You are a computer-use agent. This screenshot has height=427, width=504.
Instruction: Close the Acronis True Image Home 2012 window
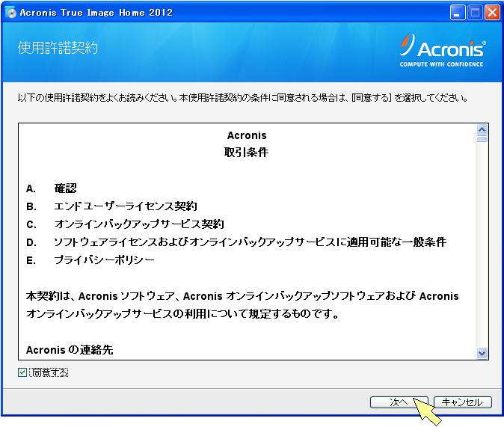[x=492, y=13]
